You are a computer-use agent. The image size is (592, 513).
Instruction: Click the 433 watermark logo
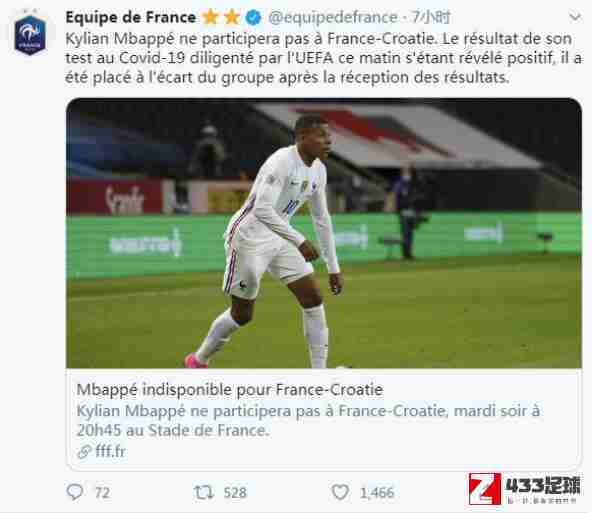524,488
